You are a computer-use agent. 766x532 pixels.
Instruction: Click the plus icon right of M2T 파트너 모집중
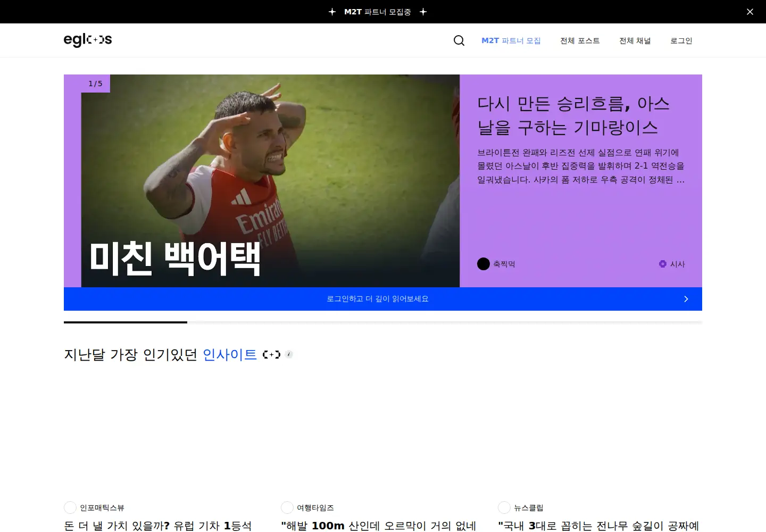(x=423, y=12)
